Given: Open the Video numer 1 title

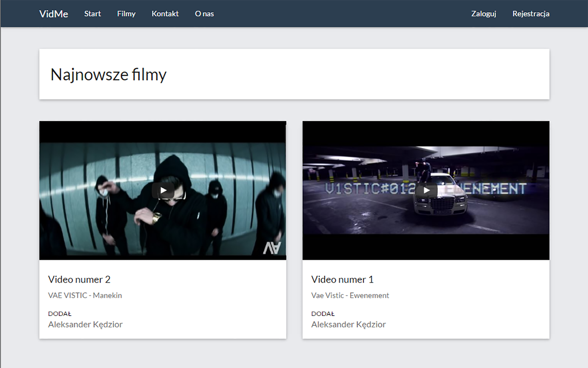Looking at the screenshot, I should pos(342,279).
